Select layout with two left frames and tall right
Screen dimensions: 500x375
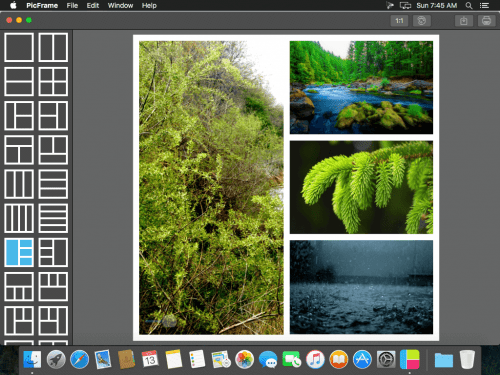coord(53,116)
